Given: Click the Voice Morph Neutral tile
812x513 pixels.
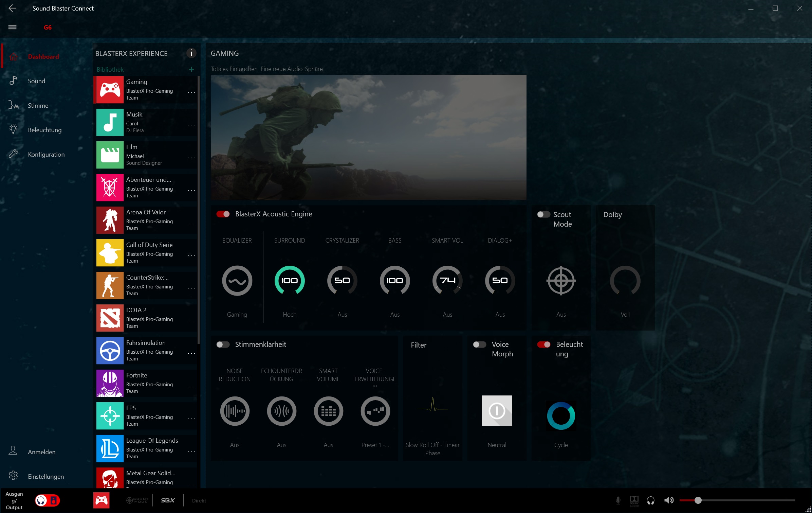Looking at the screenshot, I should coord(497,411).
